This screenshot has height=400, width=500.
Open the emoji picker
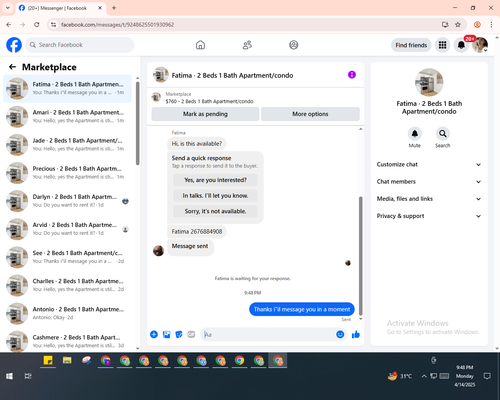(340, 334)
